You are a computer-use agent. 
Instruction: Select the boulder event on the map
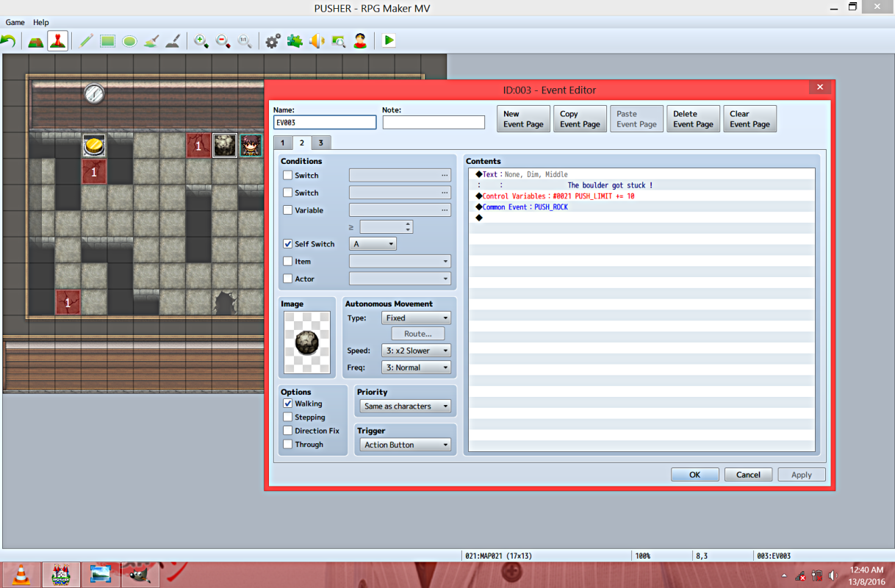coord(225,146)
